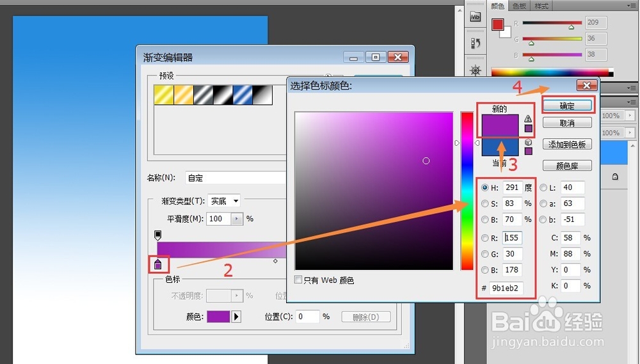The width and height of the screenshot is (640, 364).
Task: Click the R slider in Color panel
Action: click(x=552, y=23)
